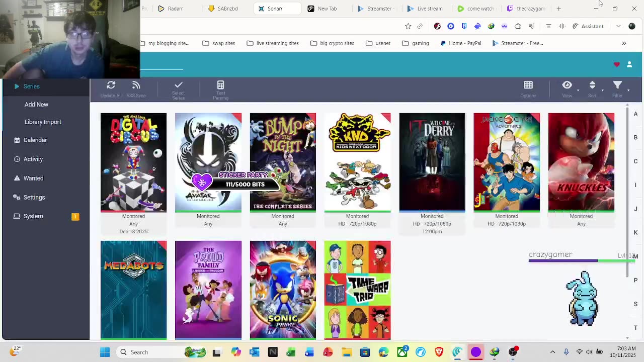Bookmark this page with the star icon
This screenshot has height=362, width=644.
408,26
